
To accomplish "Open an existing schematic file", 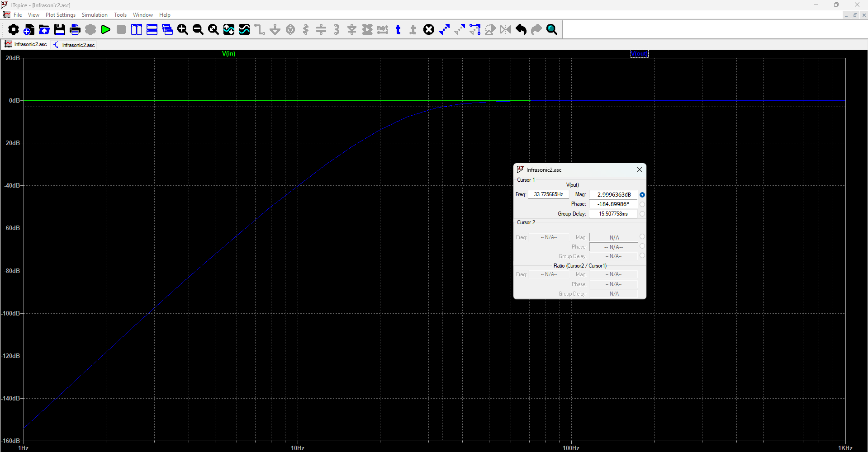I will (44, 29).
